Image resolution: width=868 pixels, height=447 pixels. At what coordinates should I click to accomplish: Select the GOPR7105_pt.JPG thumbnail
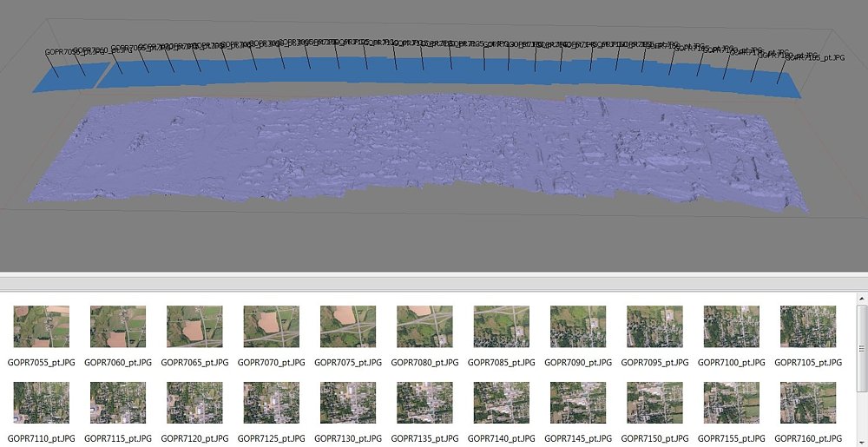click(x=807, y=326)
